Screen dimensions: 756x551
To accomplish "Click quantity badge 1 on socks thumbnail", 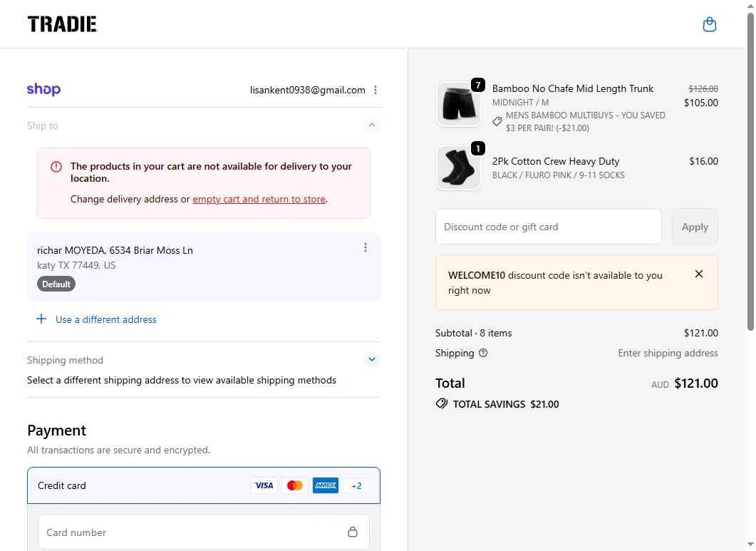I will [478, 148].
